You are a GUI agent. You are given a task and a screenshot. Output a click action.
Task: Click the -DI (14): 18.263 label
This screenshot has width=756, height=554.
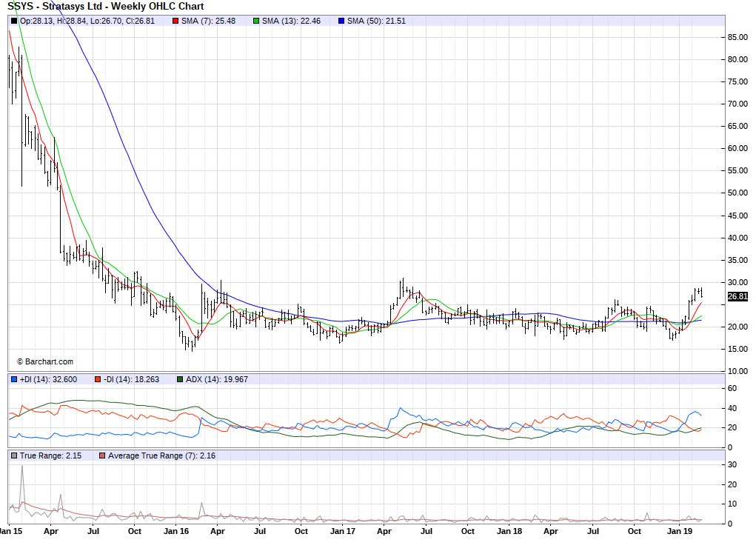click(131, 379)
